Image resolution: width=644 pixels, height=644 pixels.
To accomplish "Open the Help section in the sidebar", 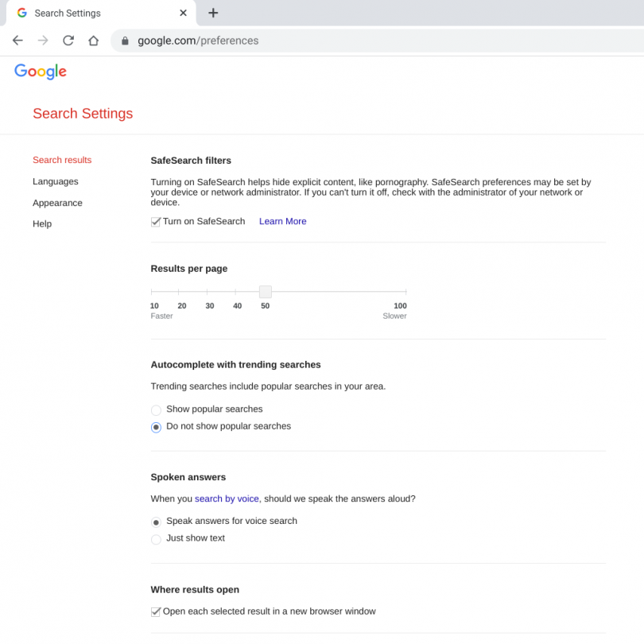I will (x=42, y=223).
